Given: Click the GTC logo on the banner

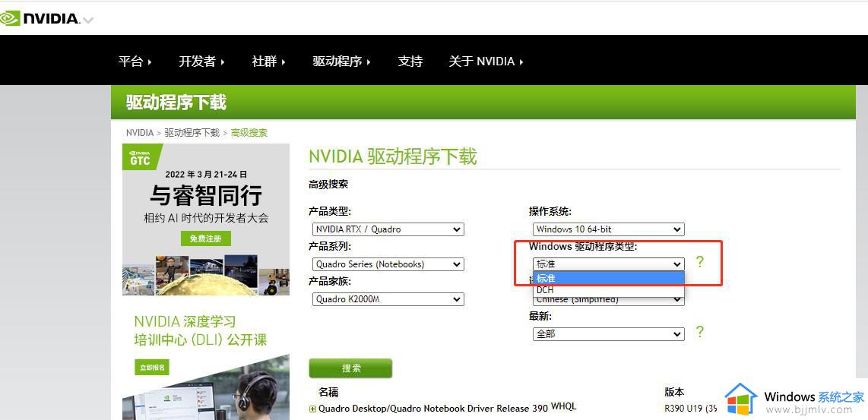Looking at the screenshot, I should click(x=141, y=158).
